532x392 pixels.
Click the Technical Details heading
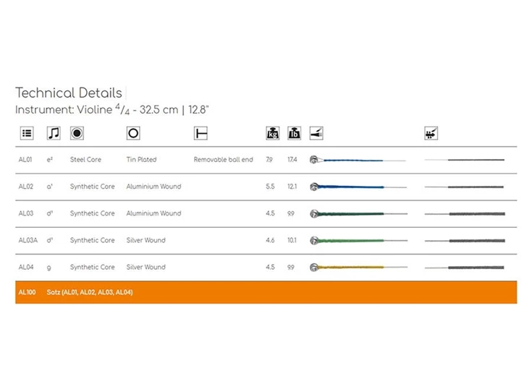69,93
